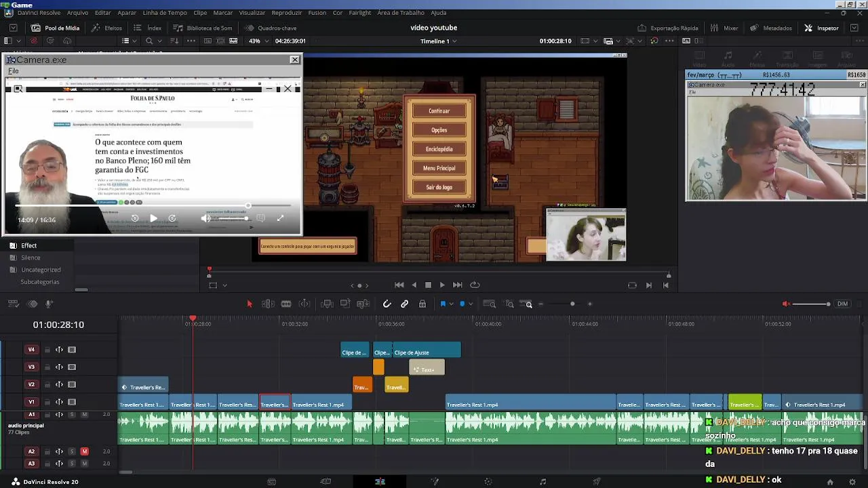Viewport: 868px width, 488px height.
Task: Activate the Trim Edit Mode tool
Action: 268,304
